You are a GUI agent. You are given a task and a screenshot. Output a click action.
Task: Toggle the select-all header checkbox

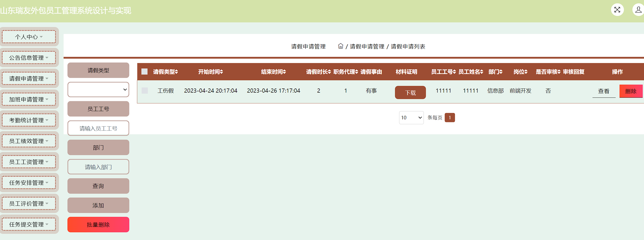[x=144, y=72]
